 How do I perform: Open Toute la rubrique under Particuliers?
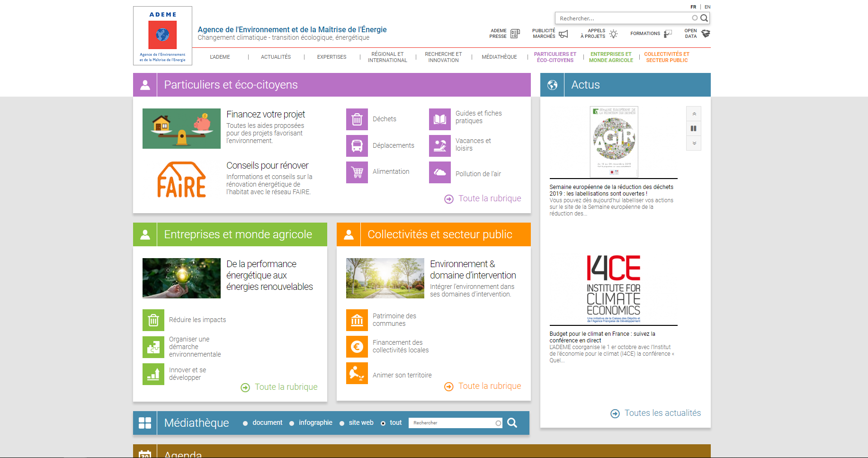(483, 199)
